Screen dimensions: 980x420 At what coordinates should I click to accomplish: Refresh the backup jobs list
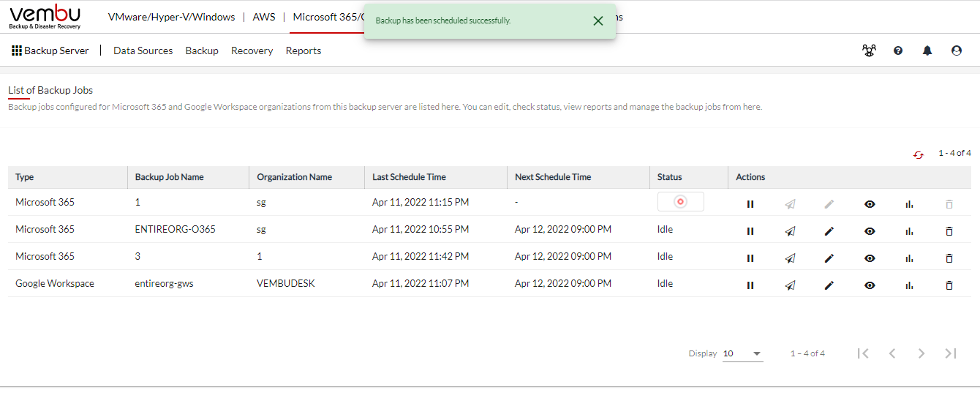pyautogui.click(x=919, y=154)
